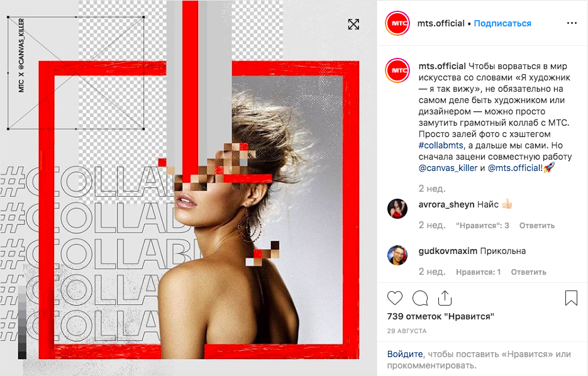
Task: Open the mts.official username in header
Action: (x=441, y=23)
